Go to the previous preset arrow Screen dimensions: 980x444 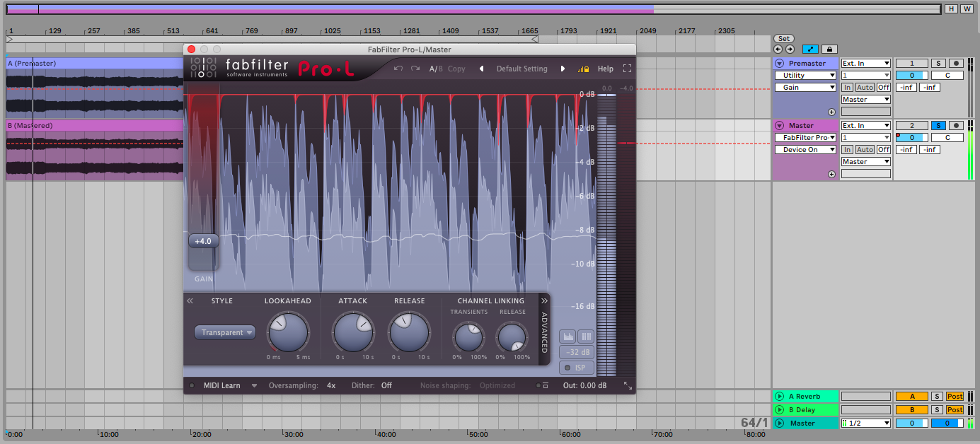[x=482, y=69]
